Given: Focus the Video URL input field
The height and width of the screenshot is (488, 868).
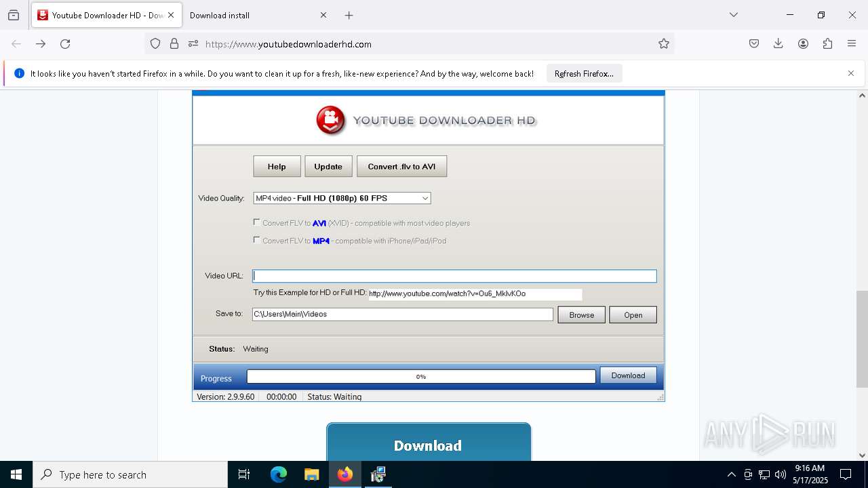Looking at the screenshot, I should click(454, 276).
